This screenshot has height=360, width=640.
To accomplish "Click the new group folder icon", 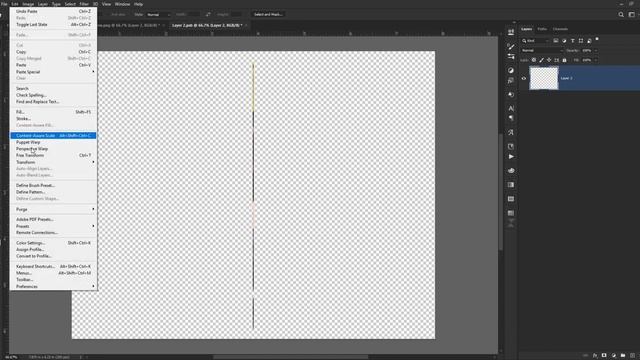I will [x=623, y=356].
